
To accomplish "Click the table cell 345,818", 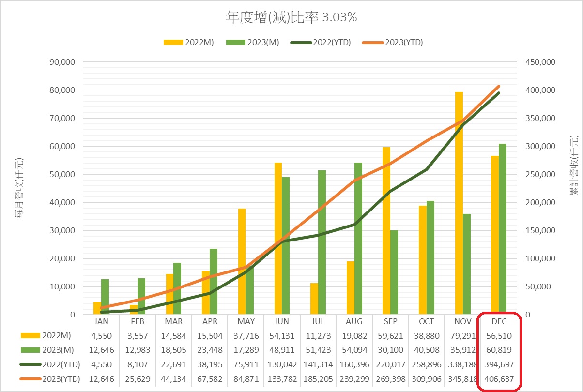I will (462, 379).
